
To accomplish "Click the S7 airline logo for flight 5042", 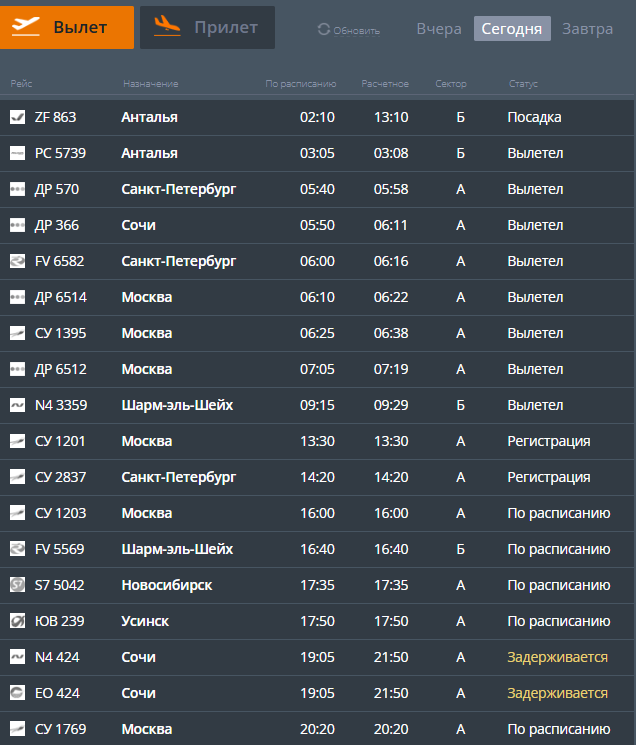I will (x=17, y=585).
